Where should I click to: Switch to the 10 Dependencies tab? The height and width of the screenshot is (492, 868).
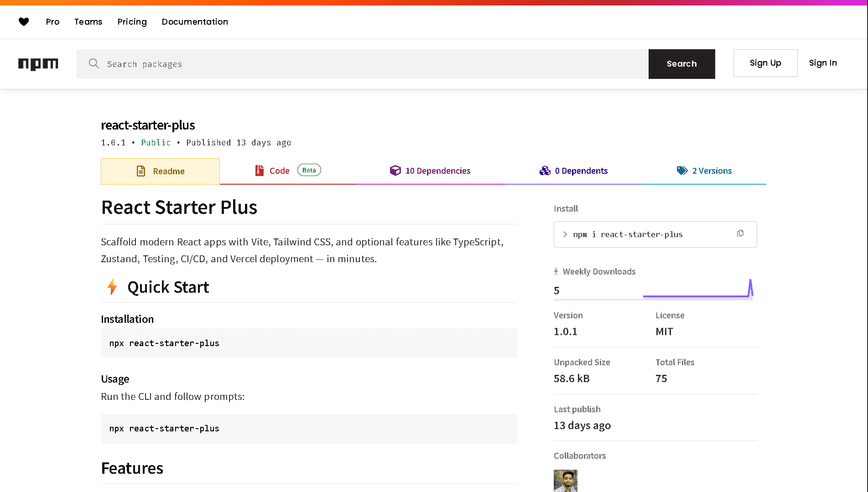pyautogui.click(x=438, y=171)
